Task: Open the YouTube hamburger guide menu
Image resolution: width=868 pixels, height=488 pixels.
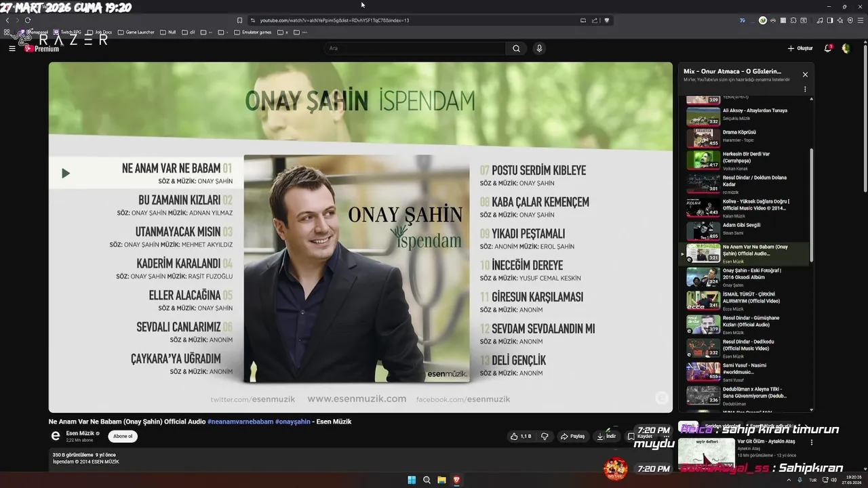Action: point(12,48)
